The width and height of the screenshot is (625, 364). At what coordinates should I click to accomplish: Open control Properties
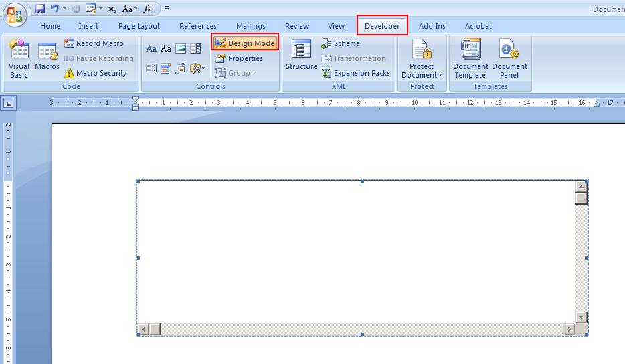[239, 58]
